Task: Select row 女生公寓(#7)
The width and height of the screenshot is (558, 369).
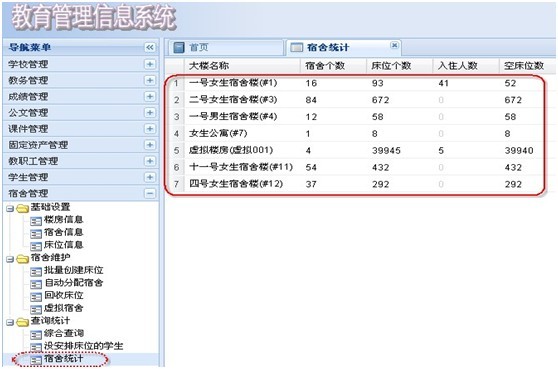Action: pos(359,133)
